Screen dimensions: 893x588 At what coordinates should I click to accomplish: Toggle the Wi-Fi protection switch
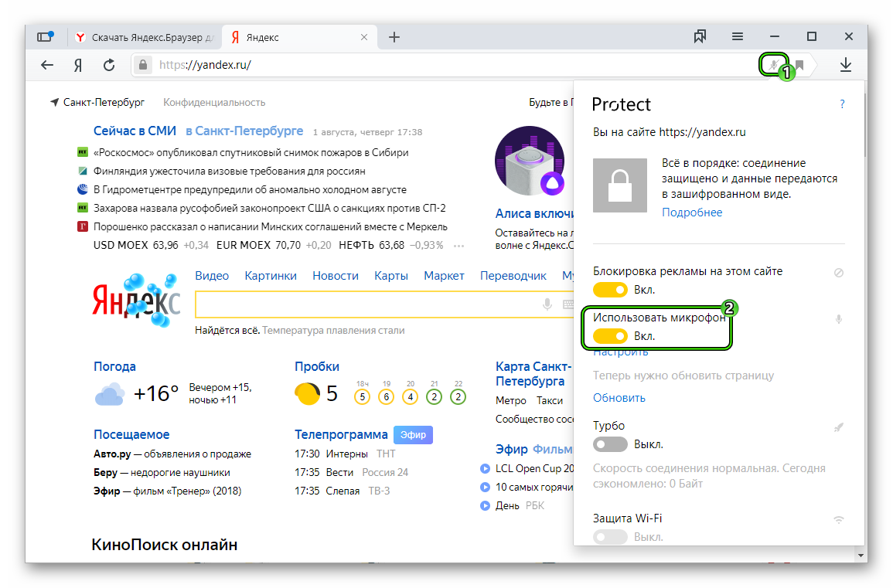[610, 537]
